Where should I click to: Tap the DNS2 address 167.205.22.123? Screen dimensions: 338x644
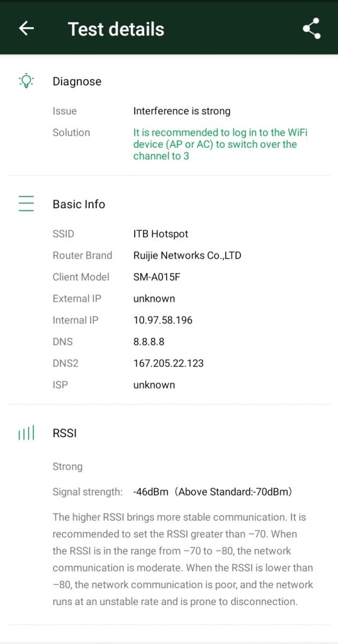click(x=169, y=364)
